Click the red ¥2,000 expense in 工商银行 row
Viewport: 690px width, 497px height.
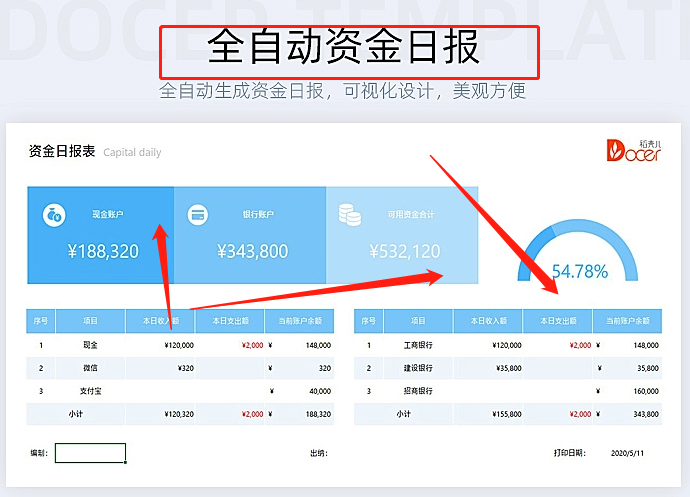tap(580, 345)
